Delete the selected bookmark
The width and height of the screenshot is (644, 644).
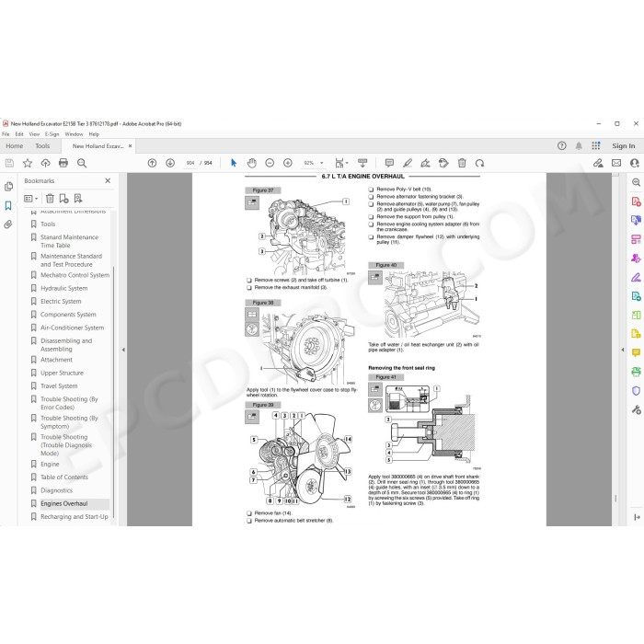50,199
